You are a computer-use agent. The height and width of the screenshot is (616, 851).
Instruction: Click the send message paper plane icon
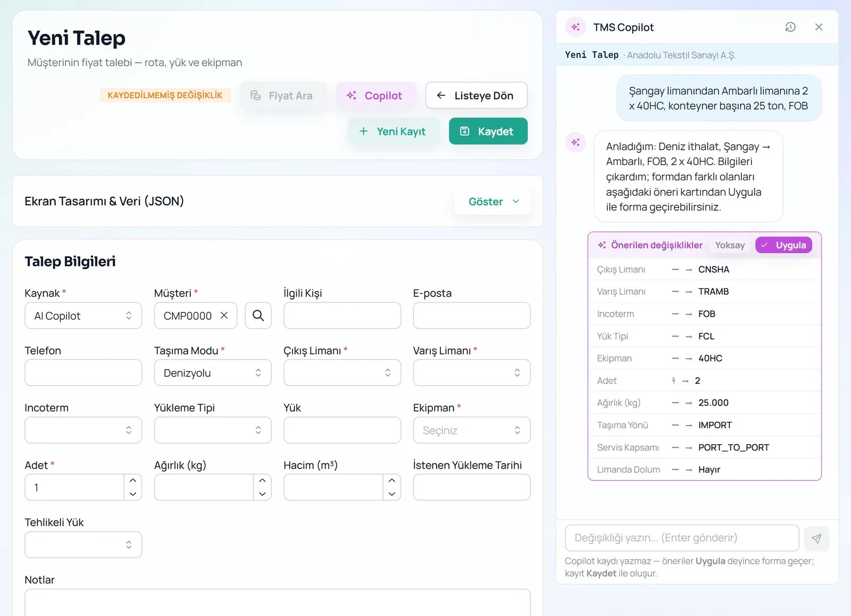click(x=816, y=538)
